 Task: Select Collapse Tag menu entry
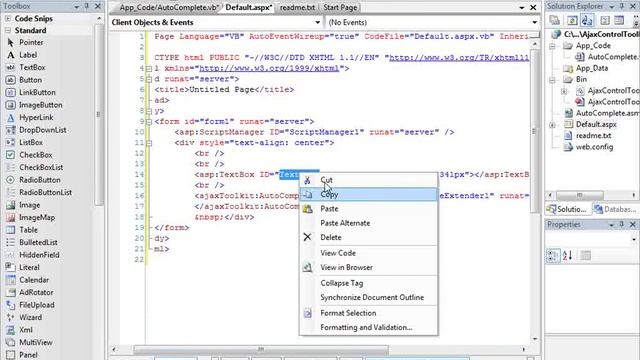[369, 283]
